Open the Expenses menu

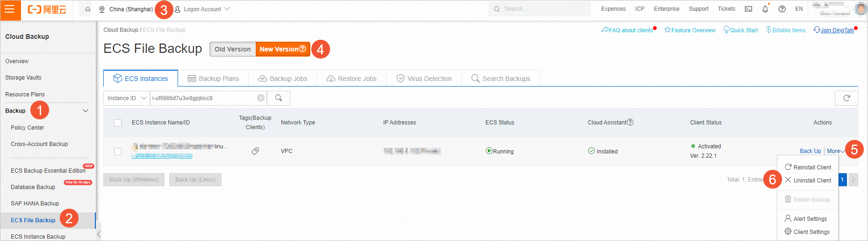(613, 9)
